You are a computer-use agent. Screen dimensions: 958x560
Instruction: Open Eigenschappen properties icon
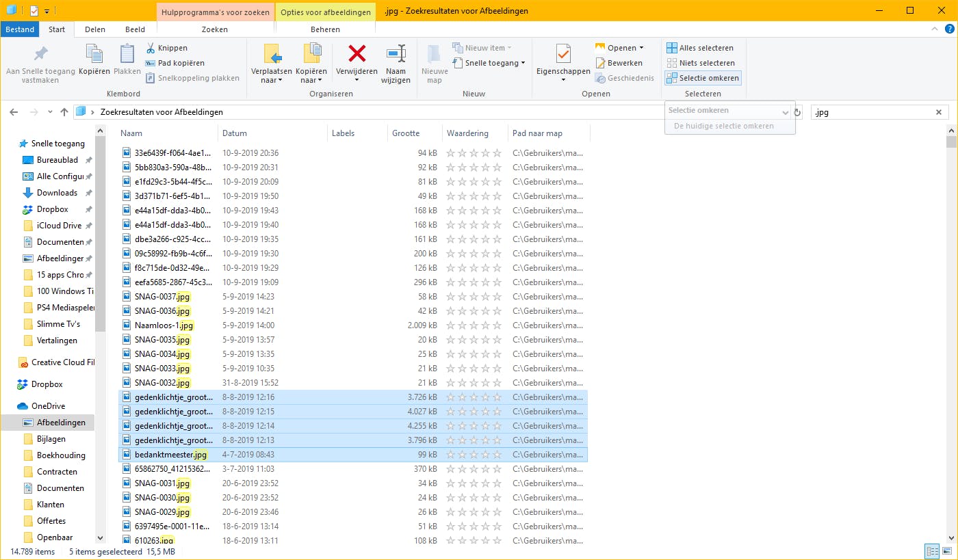point(562,54)
